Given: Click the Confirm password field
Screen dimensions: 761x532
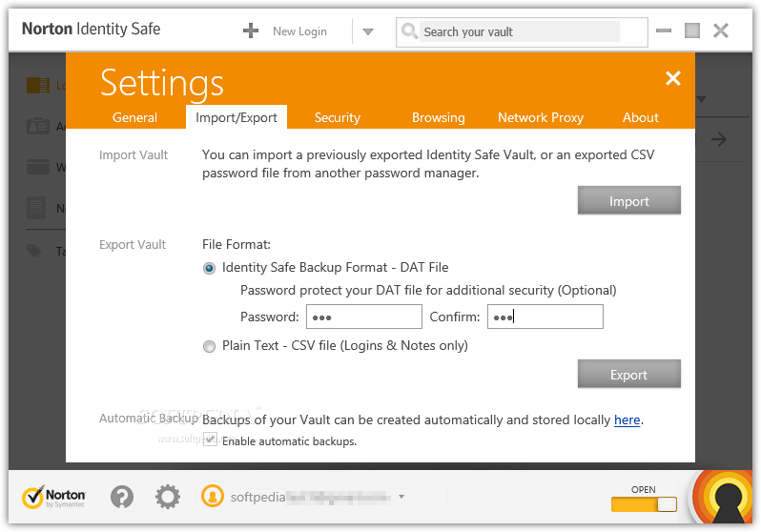Looking at the screenshot, I should pos(545,317).
